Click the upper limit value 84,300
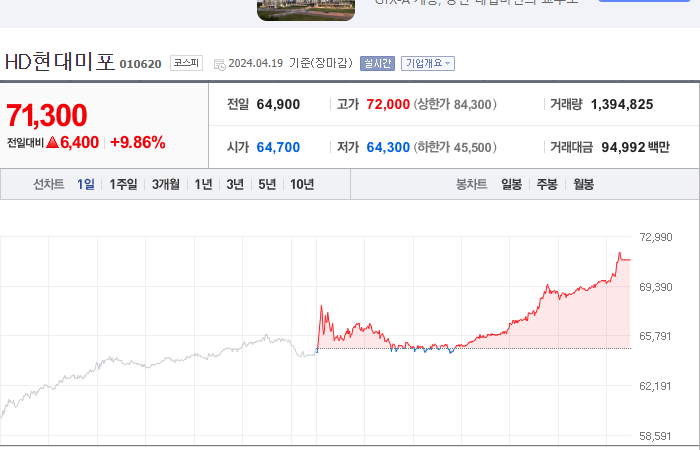Viewport: 700px width, 450px height. (x=472, y=104)
